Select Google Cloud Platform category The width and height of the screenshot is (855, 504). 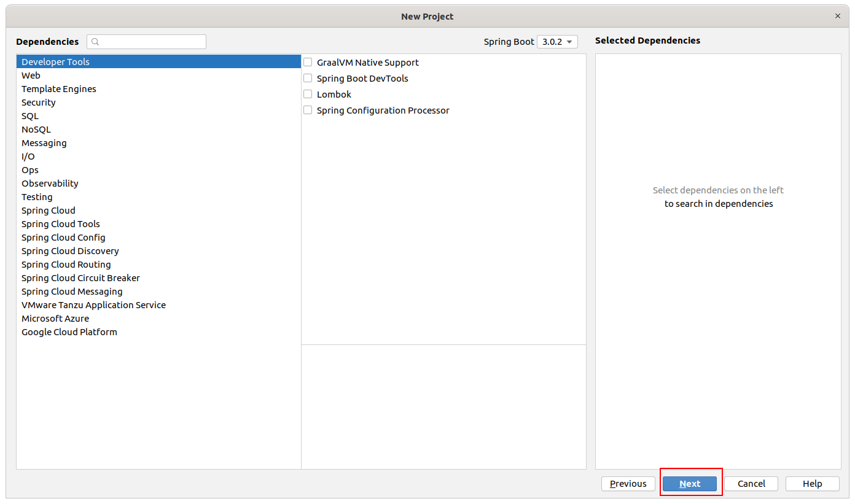click(69, 332)
